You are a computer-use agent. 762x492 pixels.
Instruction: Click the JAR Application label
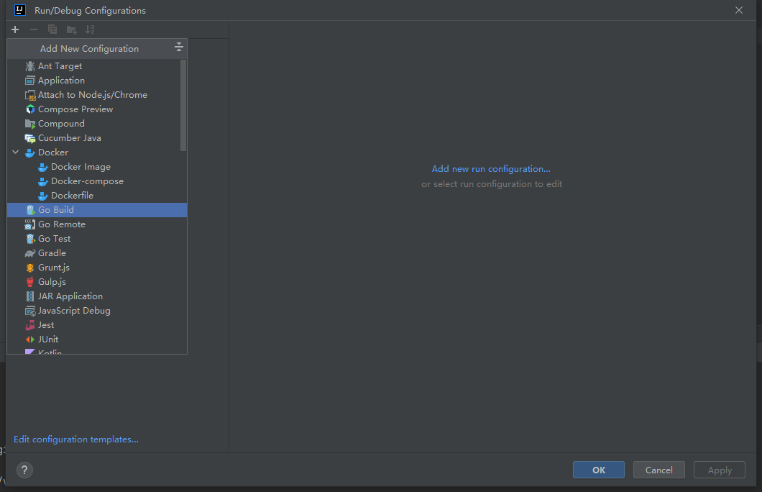tap(70, 296)
